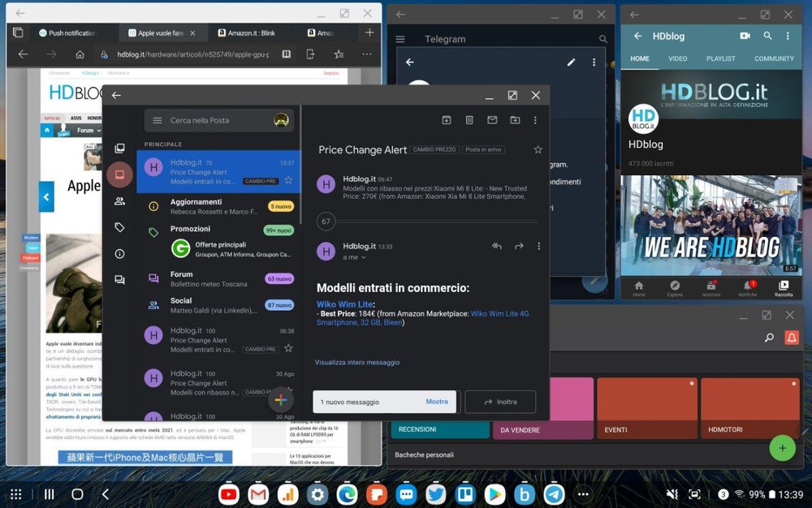Star the Price Change Alert conversation
Screen dimensions: 812x508
pos(538,149)
